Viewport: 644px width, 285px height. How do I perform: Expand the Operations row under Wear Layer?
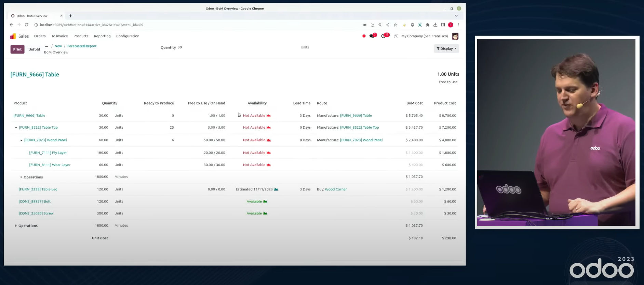(x=21, y=177)
